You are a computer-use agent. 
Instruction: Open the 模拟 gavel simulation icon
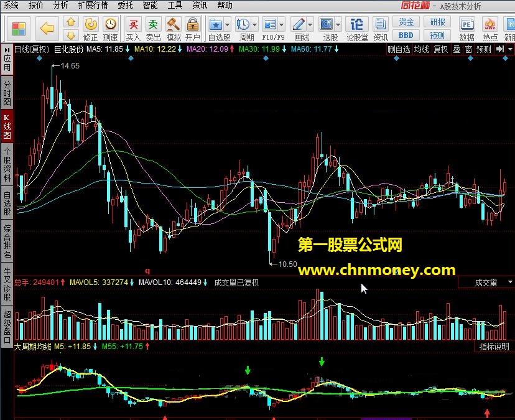point(173,25)
